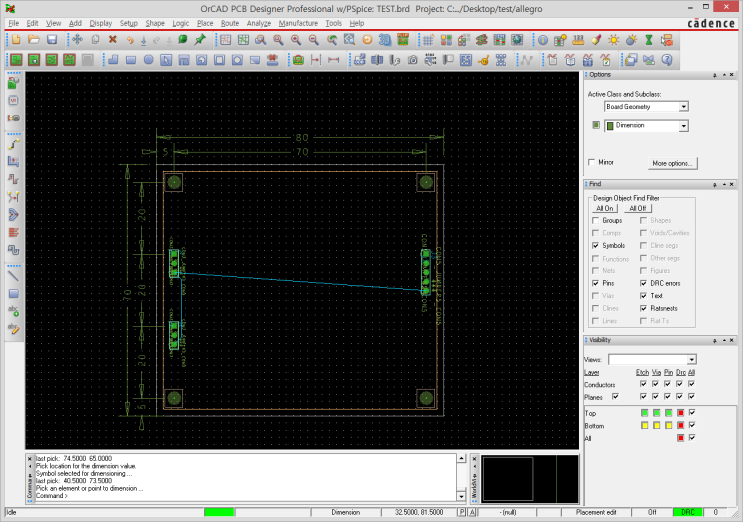This screenshot has width=743, height=522.
Task: Enable the Mirror checkbox
Action: point(593,162)
